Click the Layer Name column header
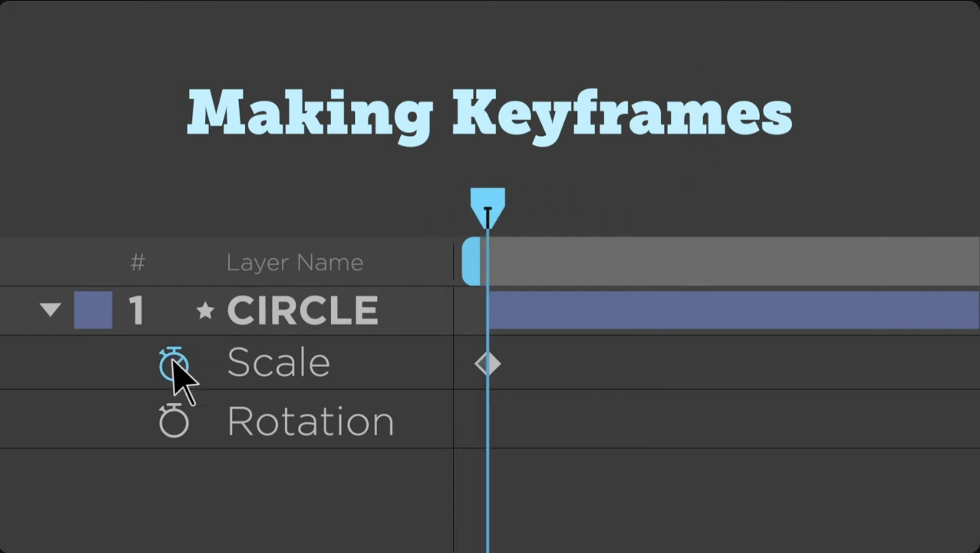This screenshot has width=980, height=553. point(295,262)
